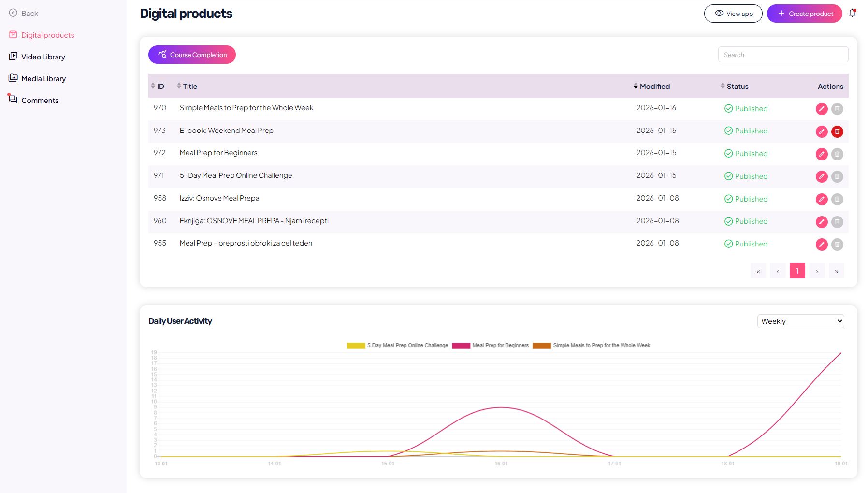Delete the 5-Day Meal Prep Online Challenge
The width and height of the screenshot is (868, 493).
point(837,176)
